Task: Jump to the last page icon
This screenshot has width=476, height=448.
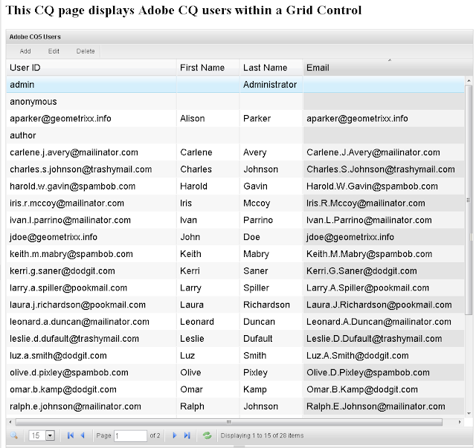Action: (x=187, y=435)
